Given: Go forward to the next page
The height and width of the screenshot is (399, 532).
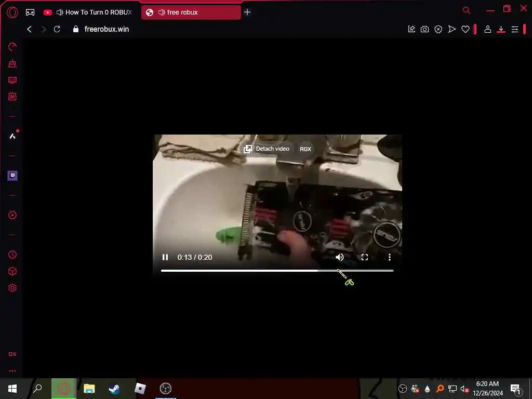Looking at the screenshot, I should pos(44,29).
